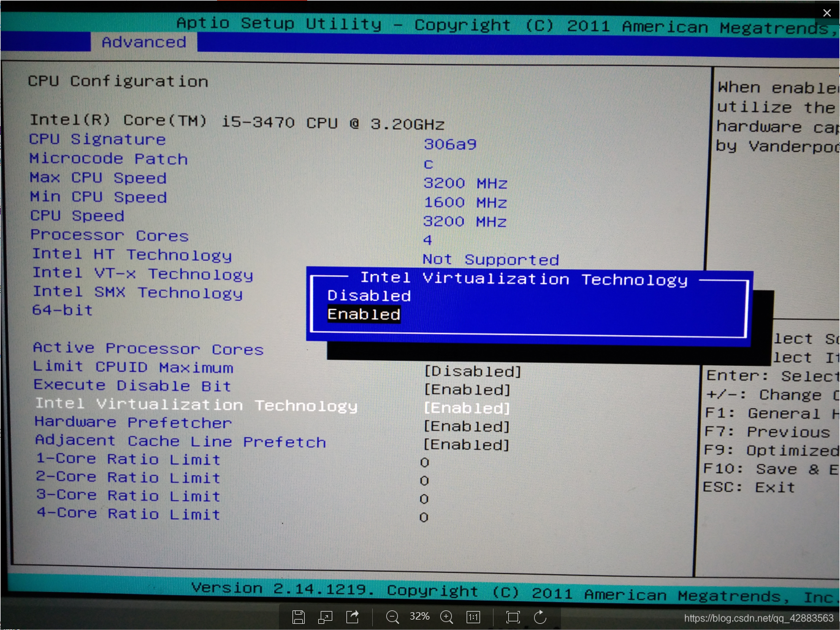Choose Enabled in Virtualization popup
This screenshot has width=840, height=630.
(364, 314)
